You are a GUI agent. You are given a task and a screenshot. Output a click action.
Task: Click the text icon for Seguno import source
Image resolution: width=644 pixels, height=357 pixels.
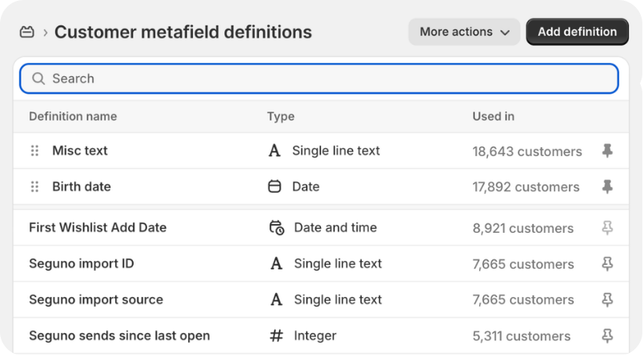click(277, 300)
